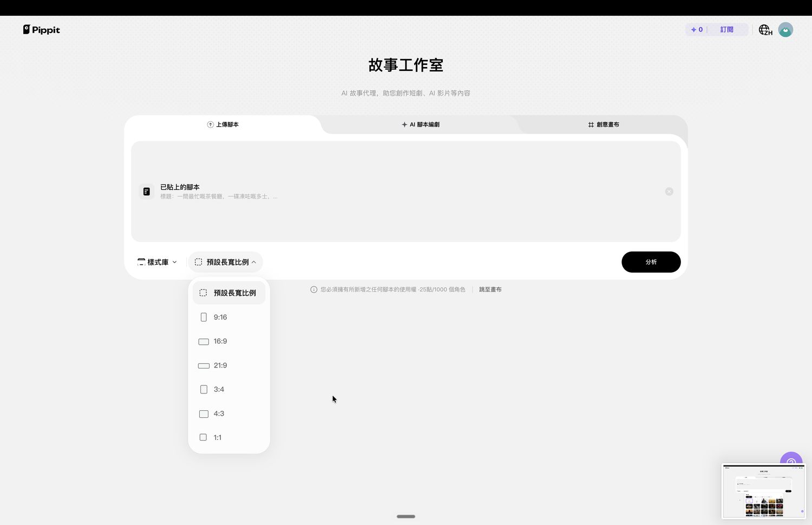Image resolution: width=812 pixels, height=525 pixels.
Task: Choose the 1:1 aspect ratio
Action: pyautogui.click(x=229, y=437)
